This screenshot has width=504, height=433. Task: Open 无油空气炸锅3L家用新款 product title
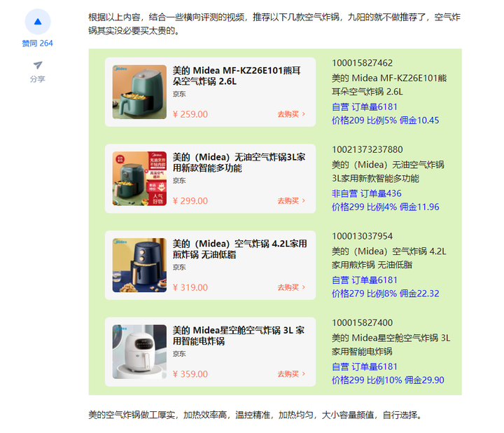tap(239, 163)
